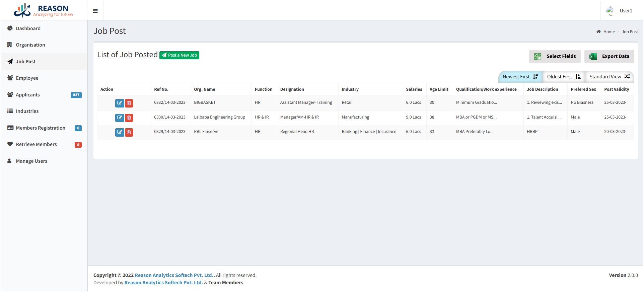Delete the BIGBASKET job post
644x292 pixels.
[x=129, y=103]
